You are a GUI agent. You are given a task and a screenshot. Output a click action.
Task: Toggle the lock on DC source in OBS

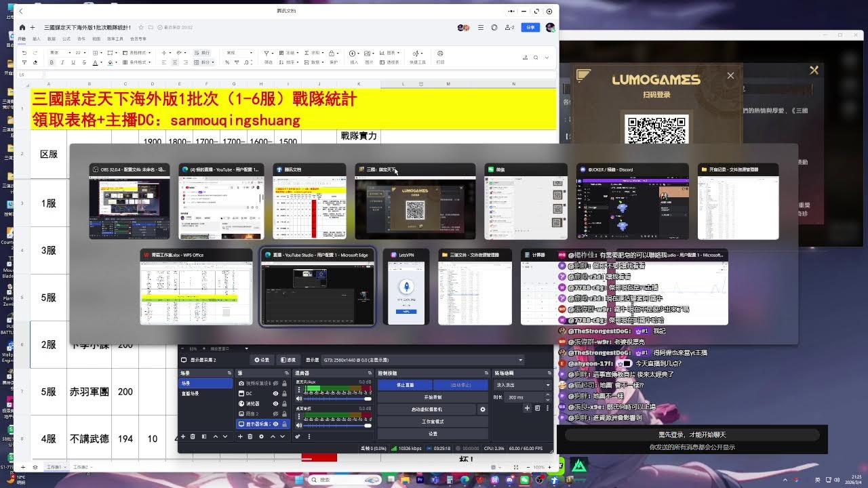(284, 393)
